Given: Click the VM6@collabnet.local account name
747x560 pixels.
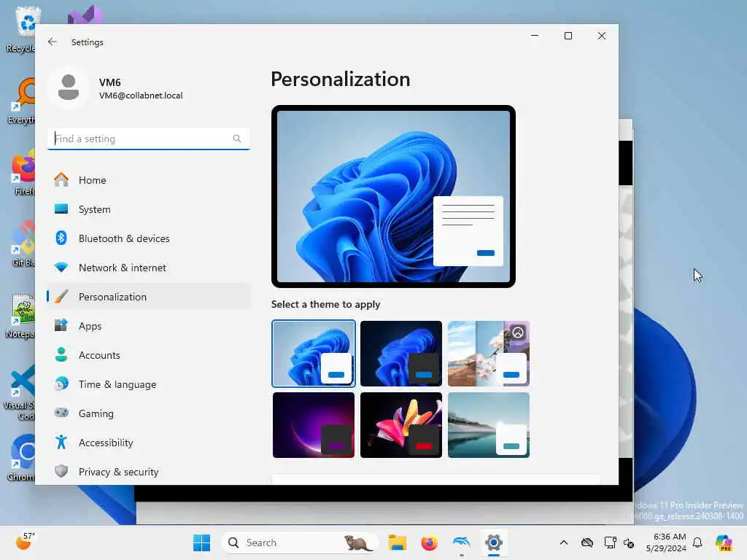Looking at the screenshot, I should (x=141, y=96).
